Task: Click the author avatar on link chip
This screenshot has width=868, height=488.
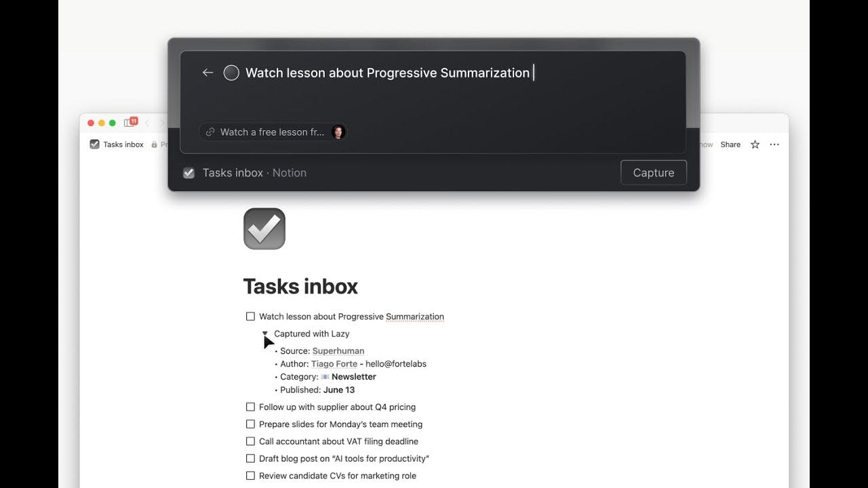Action: click(x=338, y=132)
